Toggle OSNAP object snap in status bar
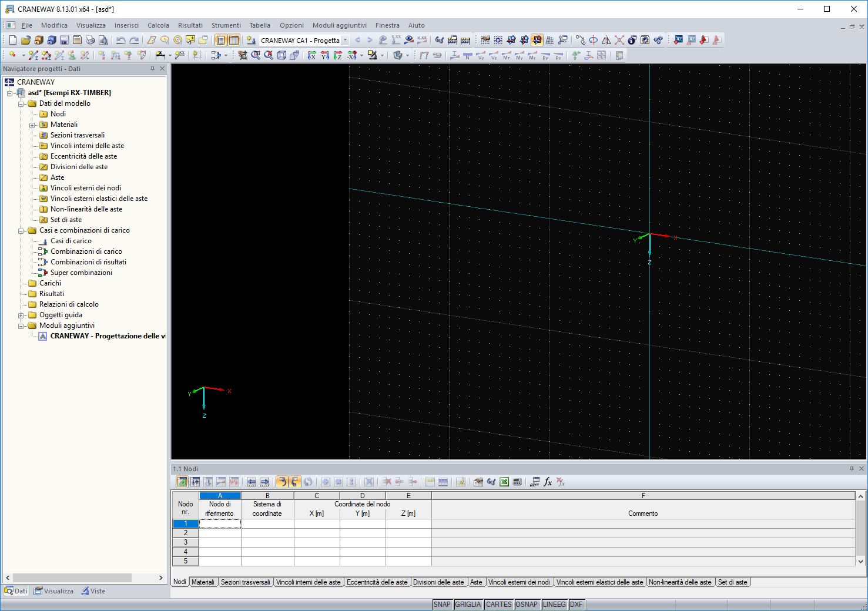Screen dimensions: 868x611 pos(526,605)
